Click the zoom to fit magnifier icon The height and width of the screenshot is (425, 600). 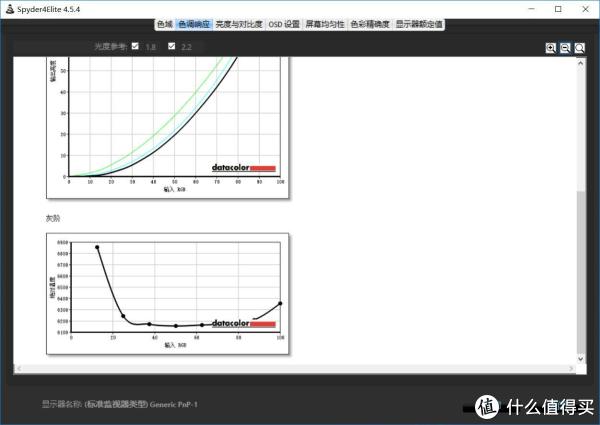[579, 48]
